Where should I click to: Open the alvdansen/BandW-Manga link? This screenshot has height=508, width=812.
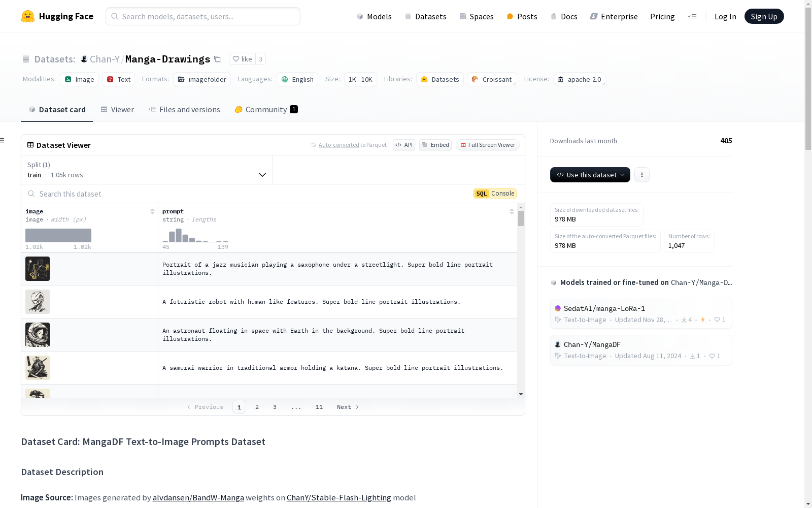coord(198,498)
